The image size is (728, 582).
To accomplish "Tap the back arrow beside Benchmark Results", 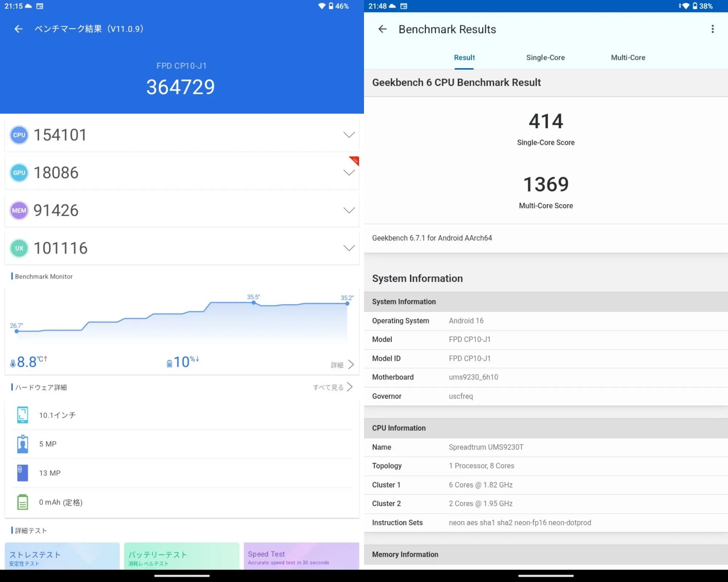I will click(382, 29).
